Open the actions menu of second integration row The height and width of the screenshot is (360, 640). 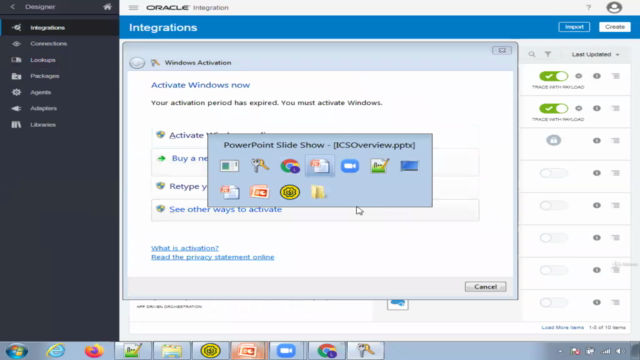tap(616, 108)
